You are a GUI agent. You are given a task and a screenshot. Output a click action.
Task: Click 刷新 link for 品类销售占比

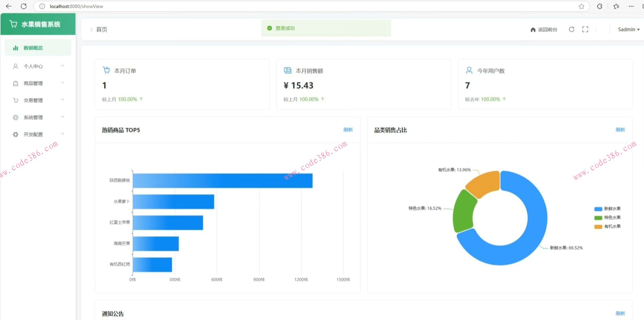pyautogui.click(x=620, y=130)
